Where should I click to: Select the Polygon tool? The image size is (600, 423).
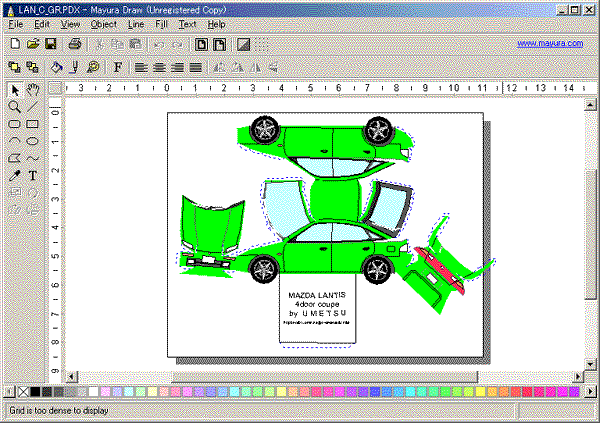pos(15,158)
